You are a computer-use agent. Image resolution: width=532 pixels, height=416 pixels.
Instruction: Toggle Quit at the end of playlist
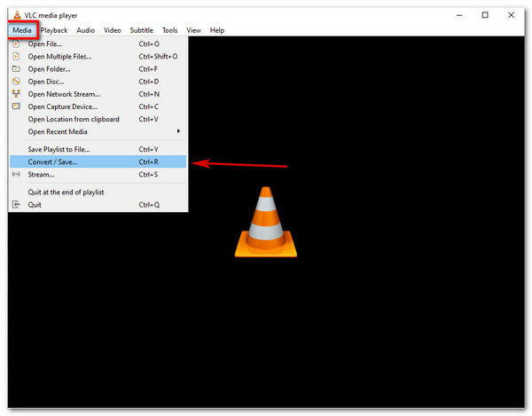98,192
